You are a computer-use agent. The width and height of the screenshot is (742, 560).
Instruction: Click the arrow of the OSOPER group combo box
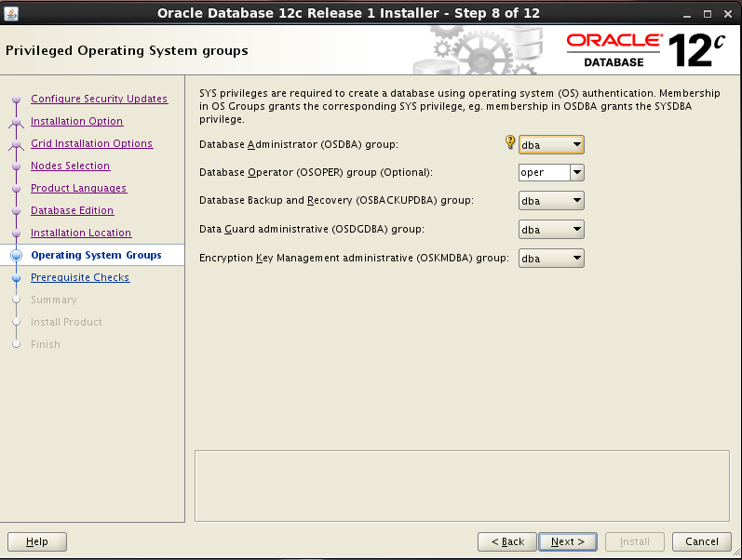[577, 173]
